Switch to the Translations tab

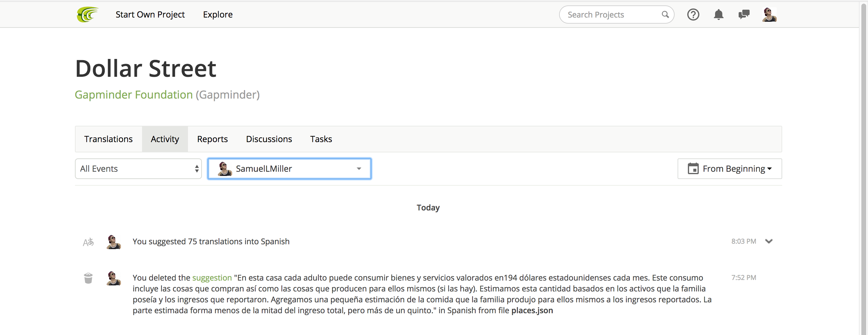(108, 139)
